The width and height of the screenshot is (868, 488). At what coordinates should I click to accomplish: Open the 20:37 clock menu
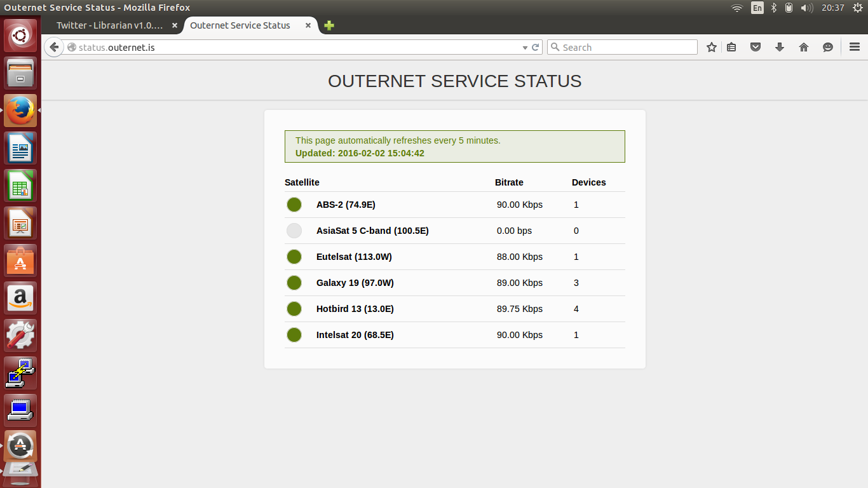pos(832,8)
